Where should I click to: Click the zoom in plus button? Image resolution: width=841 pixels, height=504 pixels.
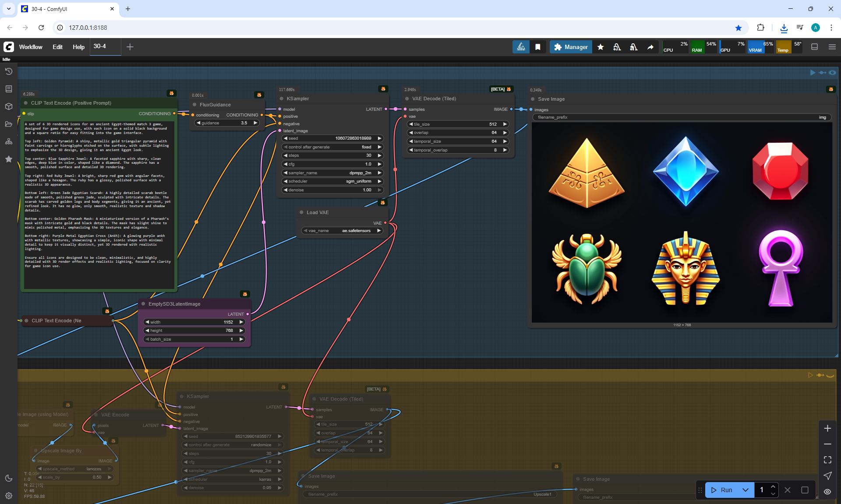pos(827,428)
